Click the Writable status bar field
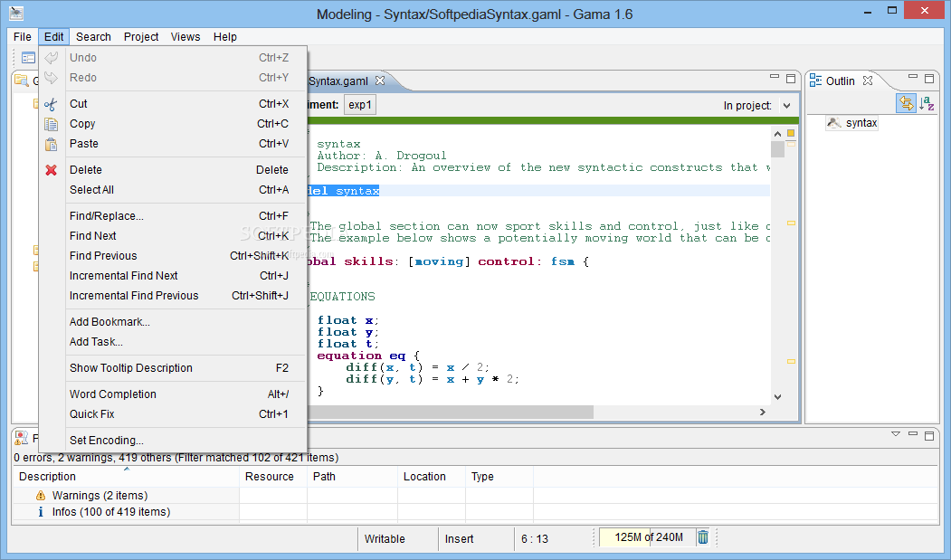This screenshot has width=951, height=560. click(385, 539)
